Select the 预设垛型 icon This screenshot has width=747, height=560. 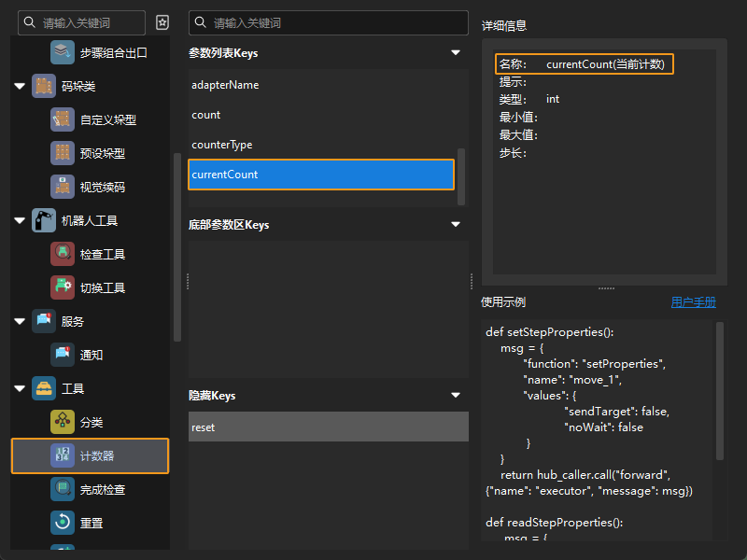[x=63, y=153]
